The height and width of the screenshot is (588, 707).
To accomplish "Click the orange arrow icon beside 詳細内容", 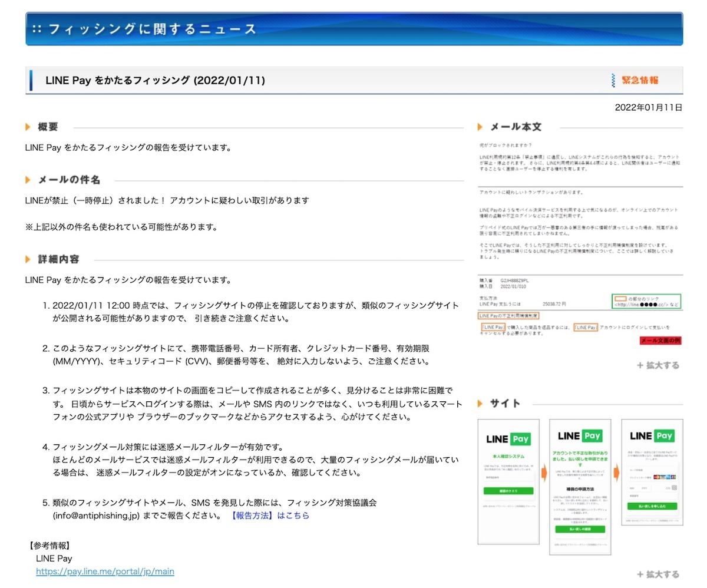I will tap(28, 259).
